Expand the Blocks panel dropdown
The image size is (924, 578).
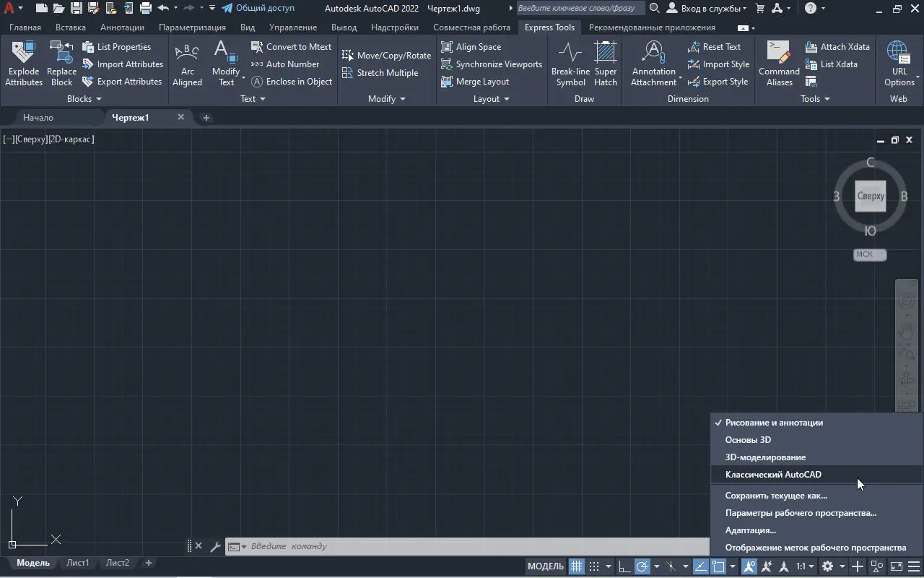(x=84, y=99)
